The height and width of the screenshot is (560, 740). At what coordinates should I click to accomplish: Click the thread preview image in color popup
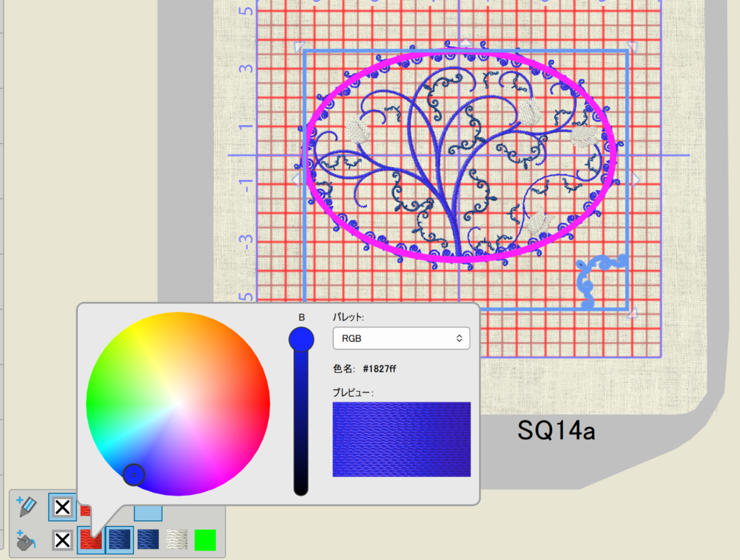[401, 439]
